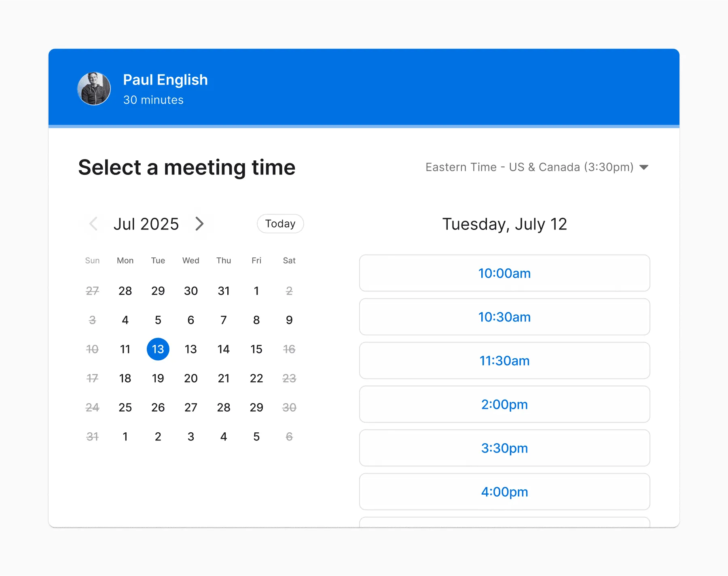Go to the next month
The height and width of the screenshot is (576, 728).
199,224
